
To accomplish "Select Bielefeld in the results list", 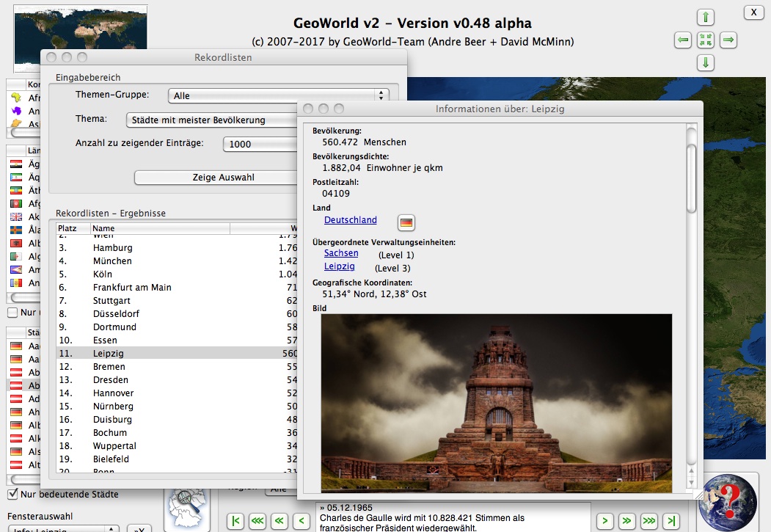I will pyautogui.click(x=177, y=459).
